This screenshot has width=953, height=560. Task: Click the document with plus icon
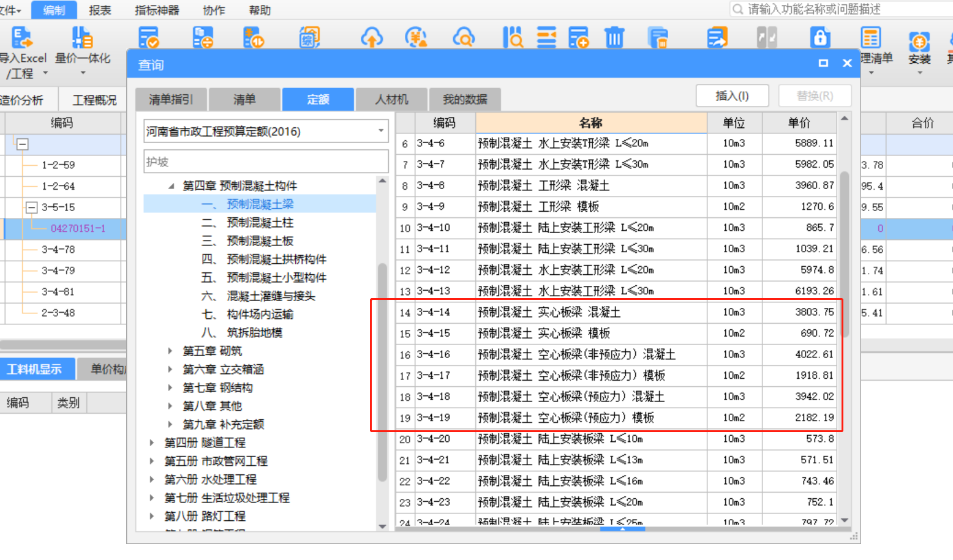pyautogui.click(x=578, y=38)
